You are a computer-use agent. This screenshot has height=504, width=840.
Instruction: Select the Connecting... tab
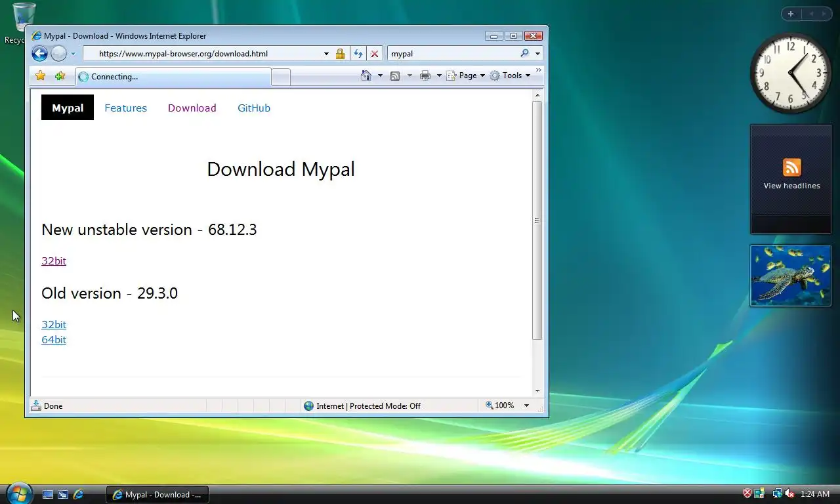[173, 77]
